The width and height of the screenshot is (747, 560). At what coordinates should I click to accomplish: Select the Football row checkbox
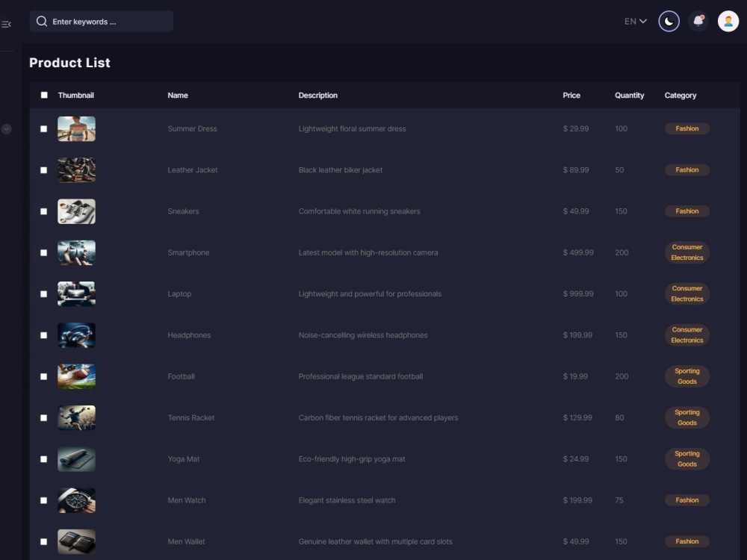(44, 376)
